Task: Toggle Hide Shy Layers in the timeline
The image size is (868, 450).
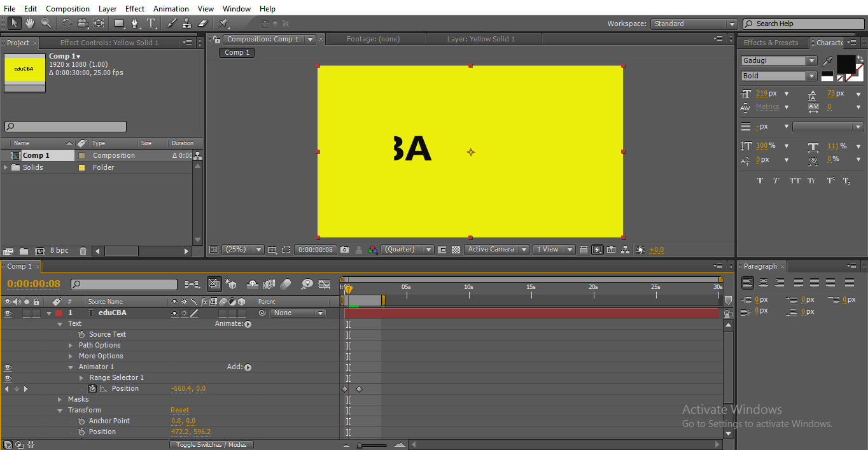Action: [x=252, y=284]
